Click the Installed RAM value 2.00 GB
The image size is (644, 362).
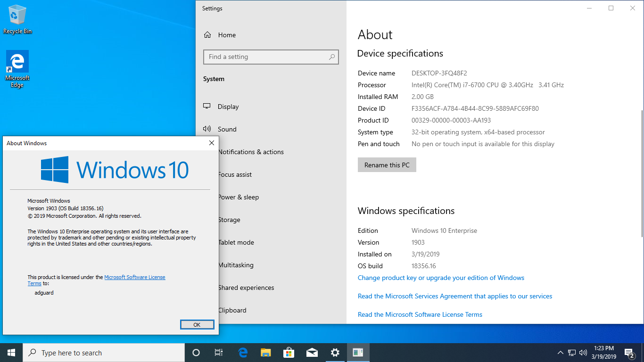(x=422, y=97)
